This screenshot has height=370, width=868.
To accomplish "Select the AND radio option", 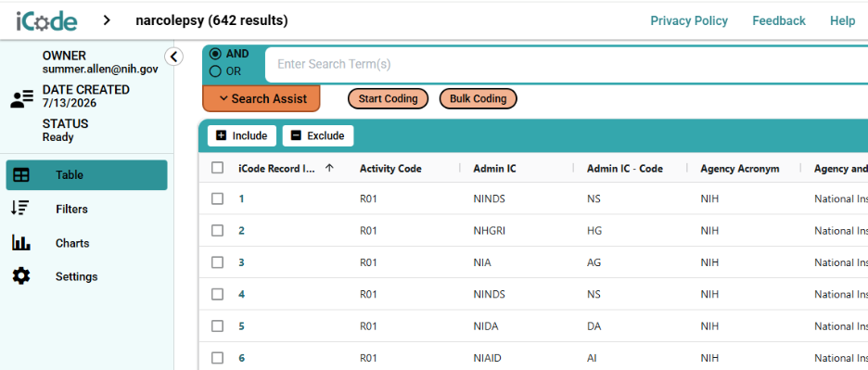I will coord(215,54).
